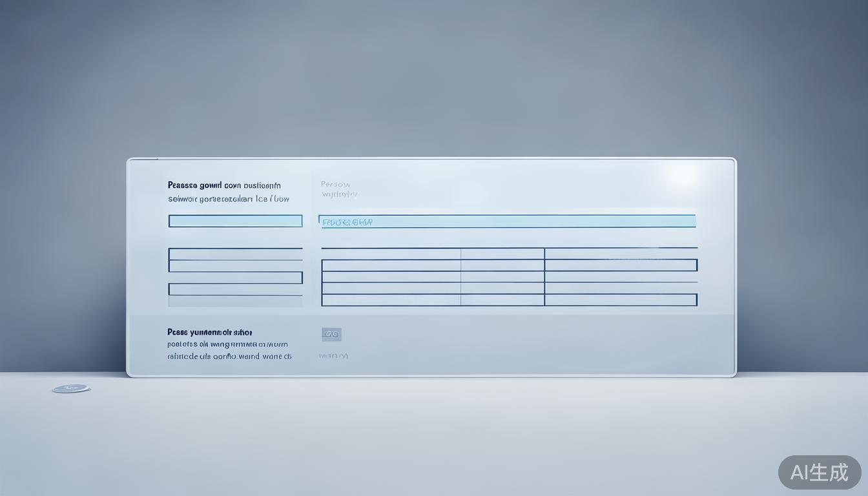Click the faint caption text under the gray button
The image size is (868, 496).
pos(333,356)
